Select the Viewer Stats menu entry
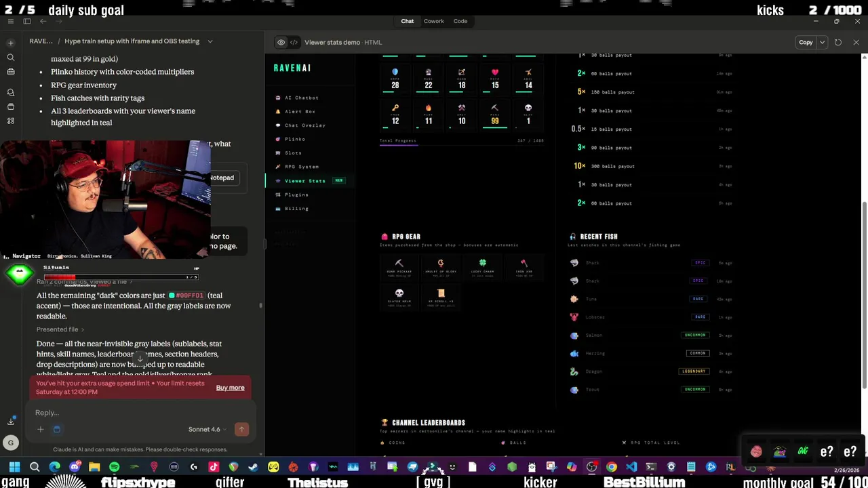Viewport: 868px width, 488px height. tap(311, 181)
